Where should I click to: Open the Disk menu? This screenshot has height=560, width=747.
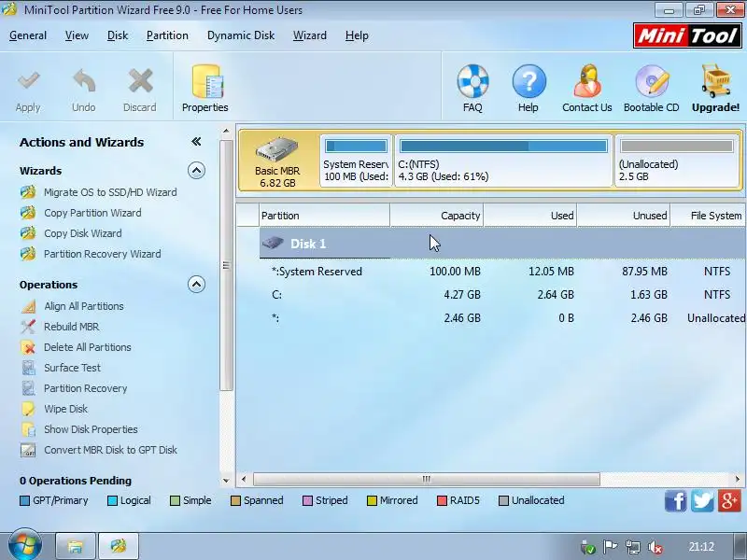click(118, 35)
